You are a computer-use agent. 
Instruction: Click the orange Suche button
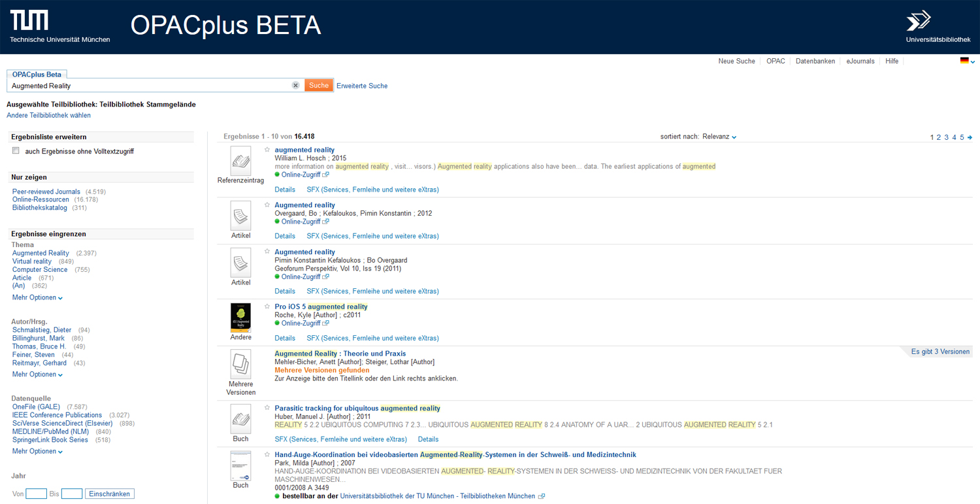tap(319, 86)
